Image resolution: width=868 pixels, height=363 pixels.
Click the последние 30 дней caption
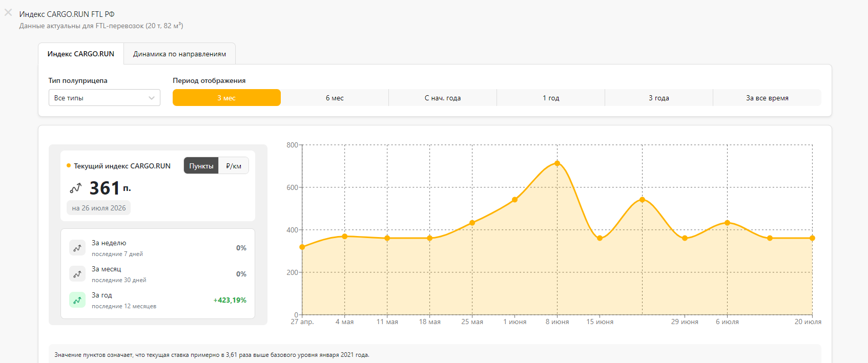(119, 280)
